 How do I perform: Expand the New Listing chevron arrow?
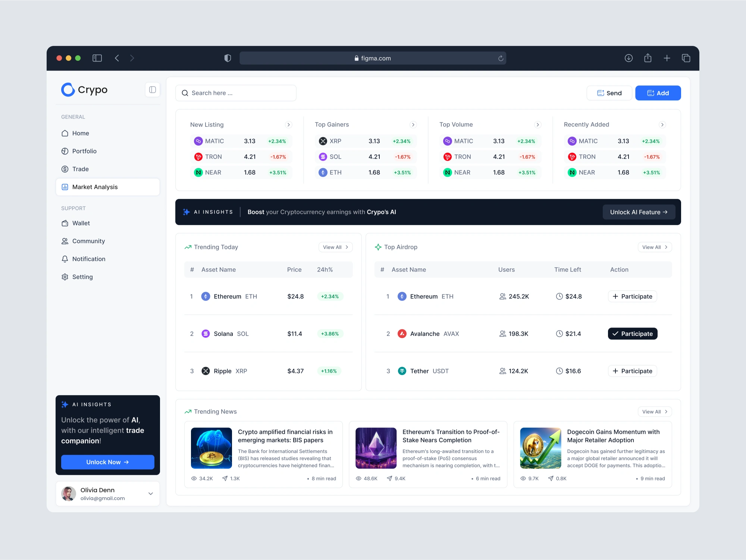click(288, 125)
